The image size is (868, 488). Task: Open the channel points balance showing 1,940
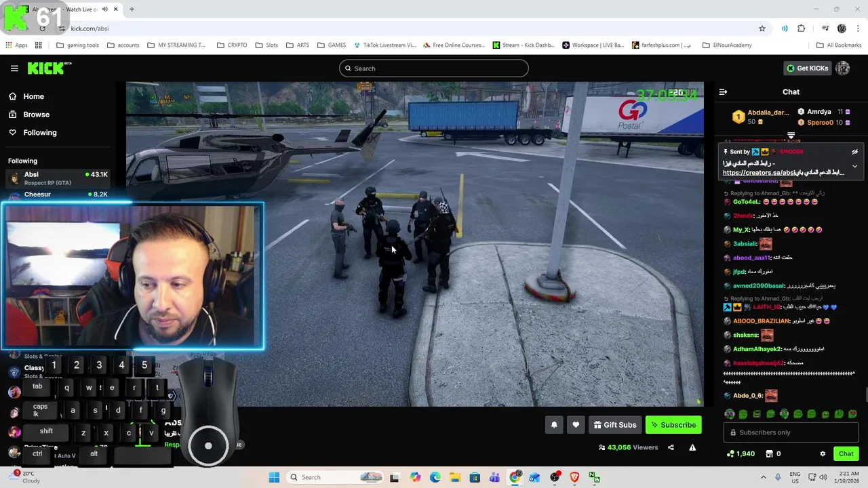pos(741,454)
